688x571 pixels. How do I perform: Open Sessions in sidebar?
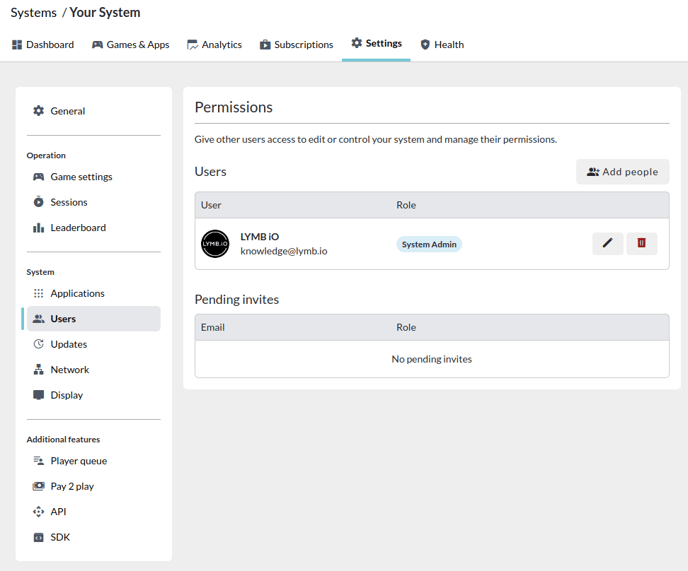(x=93, y=202)
